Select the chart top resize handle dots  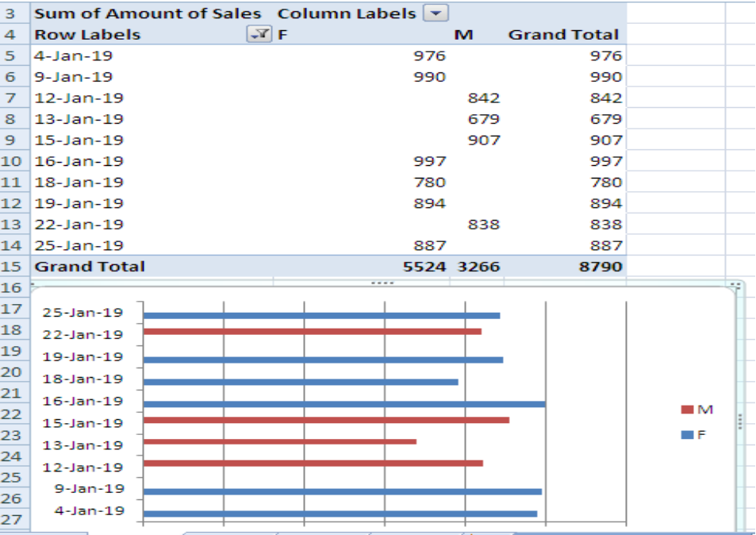[382, 283]
